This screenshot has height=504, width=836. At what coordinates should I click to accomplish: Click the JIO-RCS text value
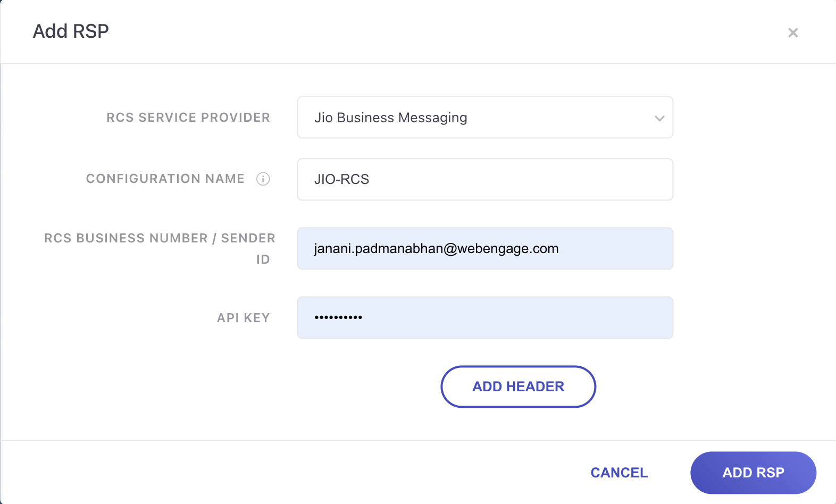pyautogui.click(x=341, y=179)
